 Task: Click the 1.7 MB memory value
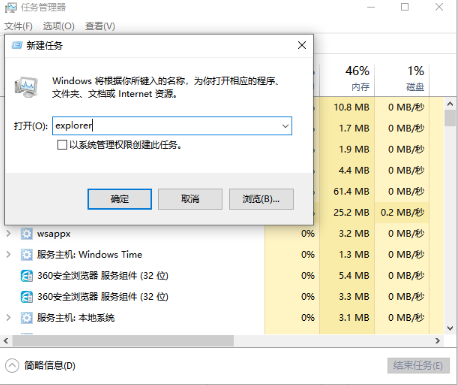point(354,128)
